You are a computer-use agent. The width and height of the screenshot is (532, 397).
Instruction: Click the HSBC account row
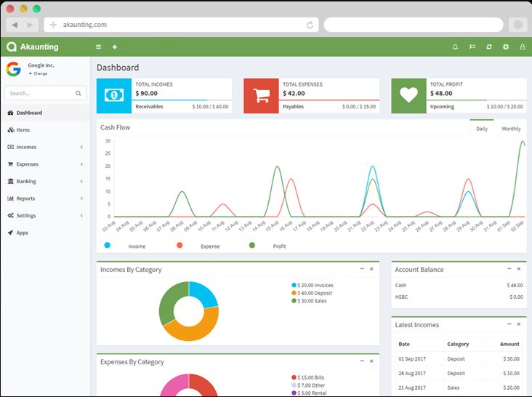(x=459, y=297)
